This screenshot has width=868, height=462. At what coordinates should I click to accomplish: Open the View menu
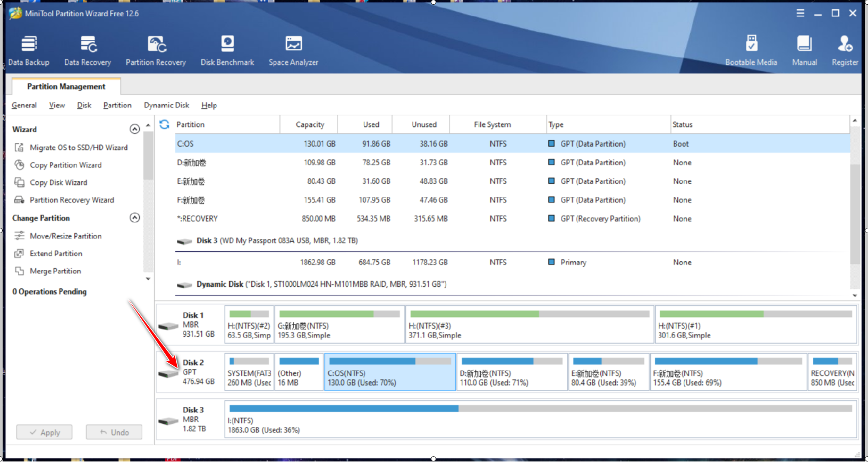pyautogui.click(x=57, y=105)
